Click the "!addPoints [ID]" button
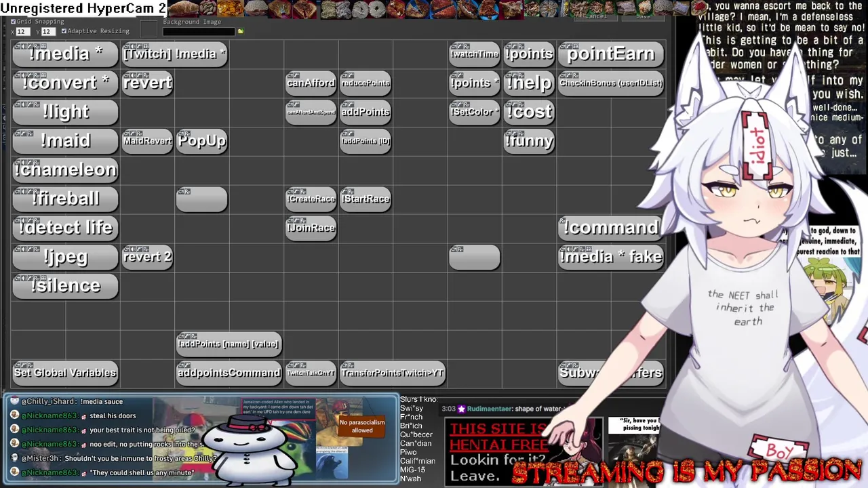 tap(366, 141)
